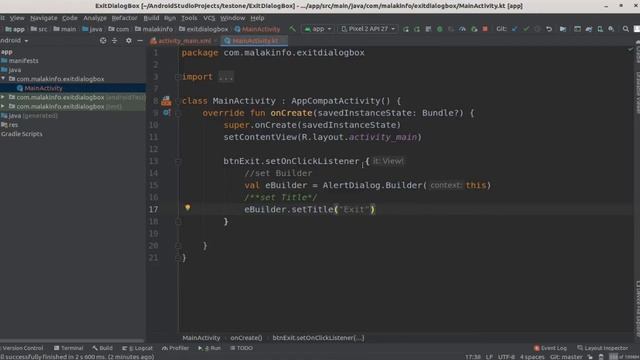
Task: Click the Make Project hammer icon
Action: coord(292,29)
